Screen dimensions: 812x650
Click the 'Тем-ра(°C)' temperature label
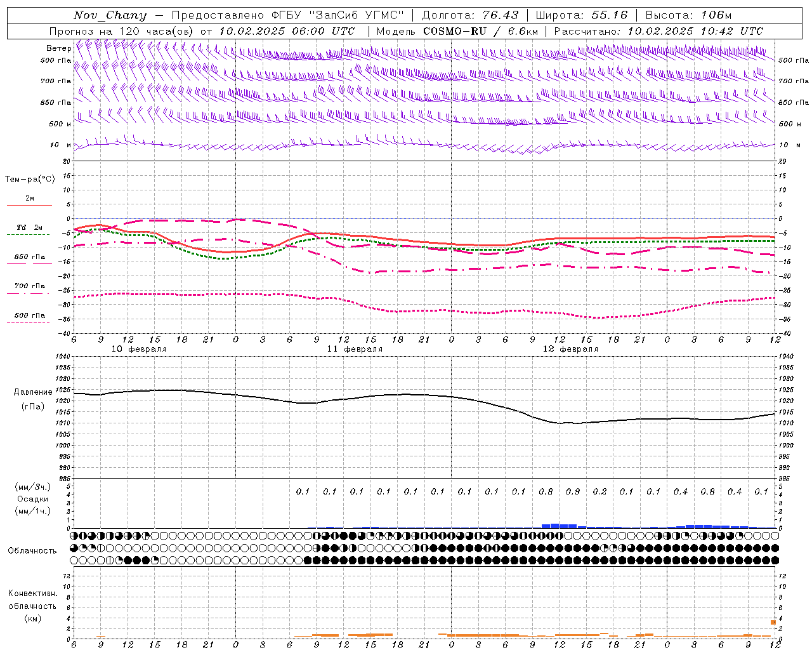[x=30, y=180]
